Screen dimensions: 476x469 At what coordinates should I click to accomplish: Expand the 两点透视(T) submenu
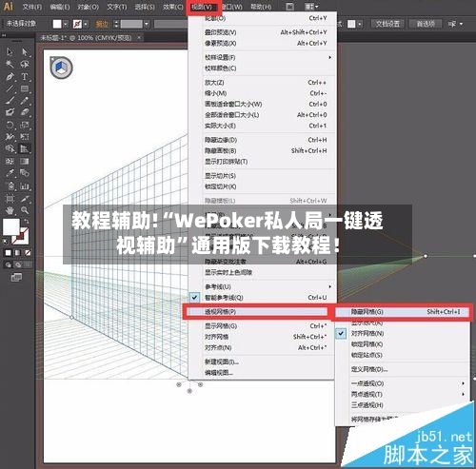pyautogui.click(x=403, y=394)
